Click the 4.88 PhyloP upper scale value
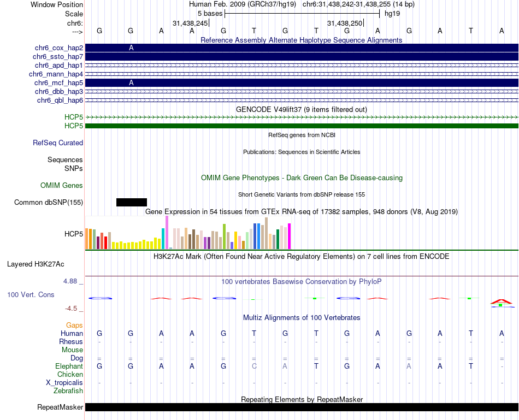The image size is (519, 420). [x=70, y=281]
